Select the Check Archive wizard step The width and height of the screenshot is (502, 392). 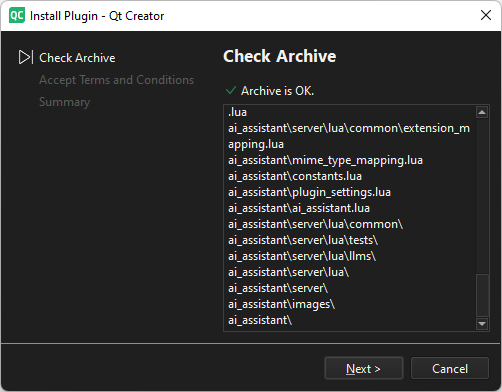[x=77, y=58]
